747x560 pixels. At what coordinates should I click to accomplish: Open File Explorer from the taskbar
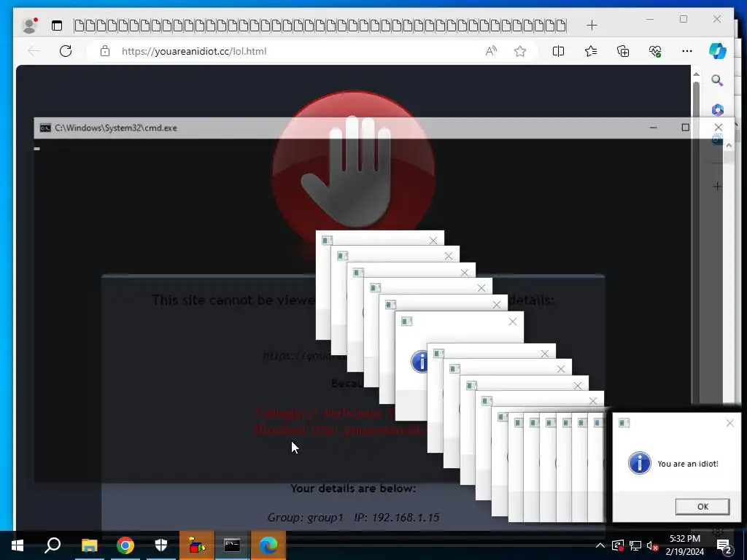click(x=89, y=545)
